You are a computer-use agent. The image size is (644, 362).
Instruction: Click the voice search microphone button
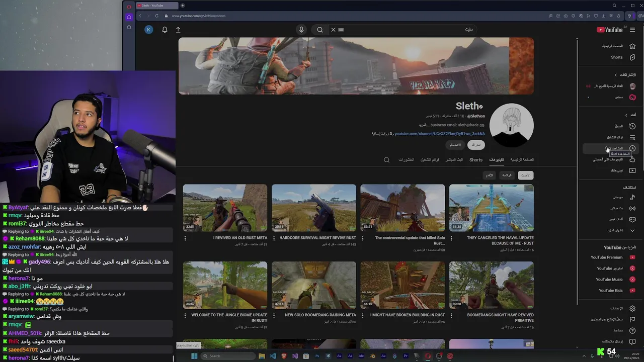tap(301, 30)
